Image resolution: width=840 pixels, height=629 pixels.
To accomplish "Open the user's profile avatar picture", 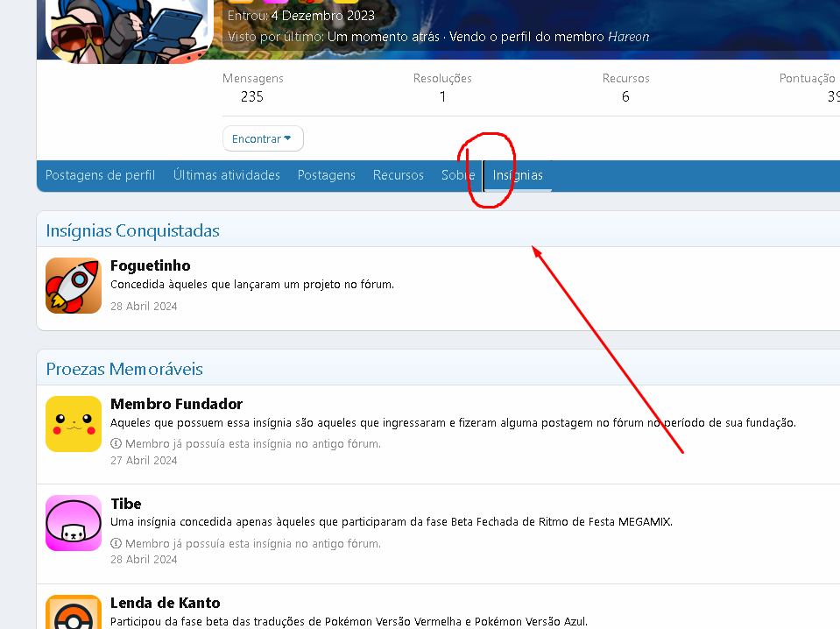I will 130,31.
